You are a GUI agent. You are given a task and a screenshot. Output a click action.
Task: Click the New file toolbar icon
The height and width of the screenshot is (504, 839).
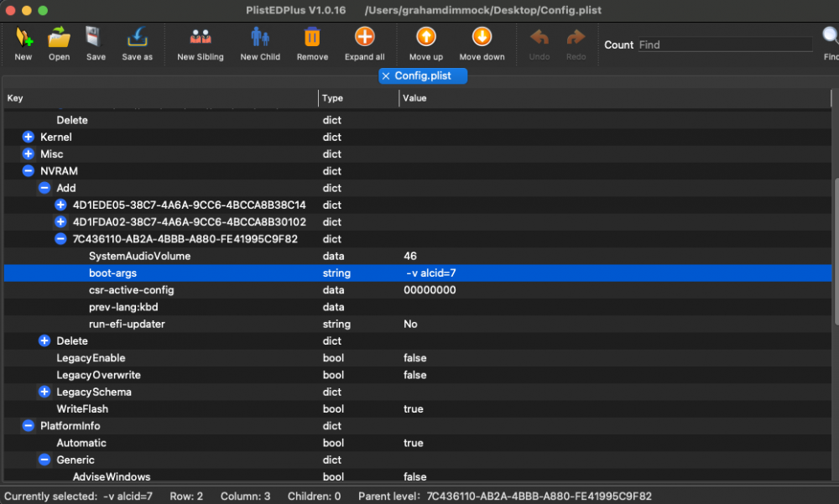click(23, 38)
